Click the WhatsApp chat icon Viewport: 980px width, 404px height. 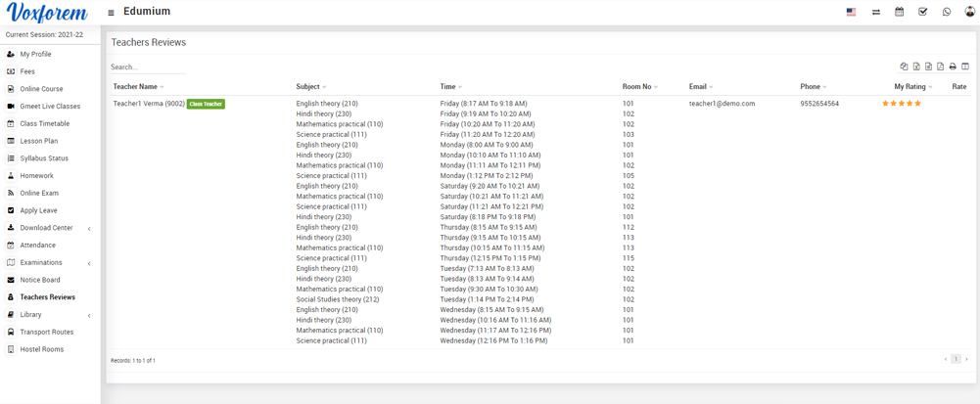[x=946, y=12]
